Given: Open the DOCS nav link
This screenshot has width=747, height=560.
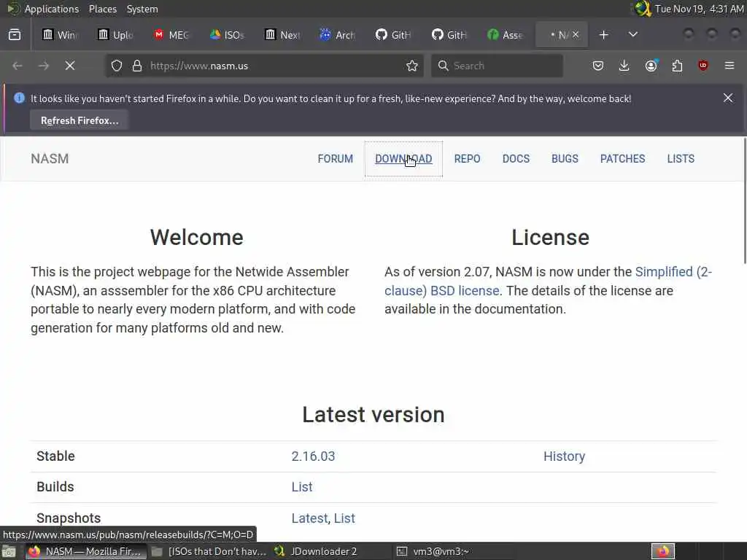Looking at the screenshot, I should (516, 158).
